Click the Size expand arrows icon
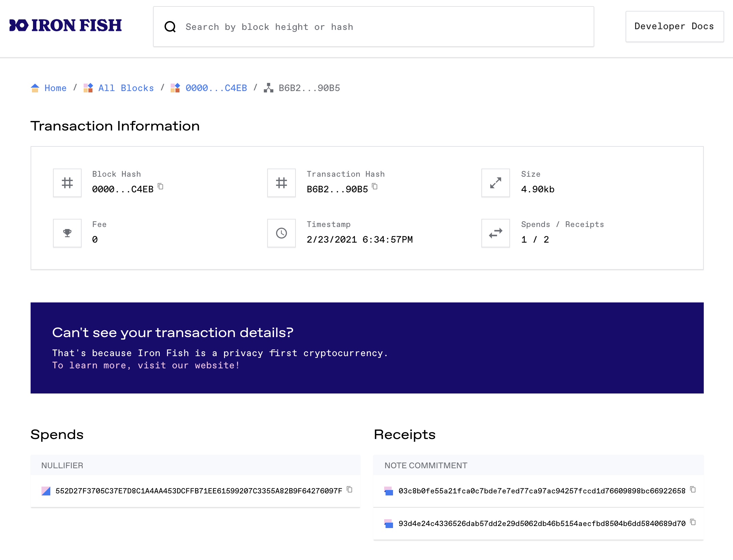This screenshot has width=733, height=560. click(x=495, y=183)
